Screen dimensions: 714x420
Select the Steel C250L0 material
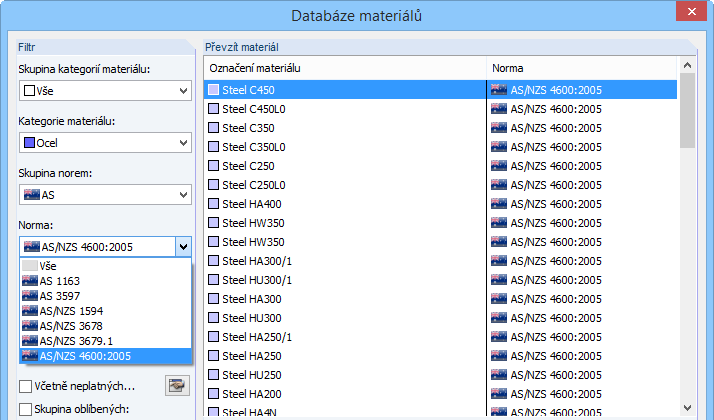[x=440, y=184]
